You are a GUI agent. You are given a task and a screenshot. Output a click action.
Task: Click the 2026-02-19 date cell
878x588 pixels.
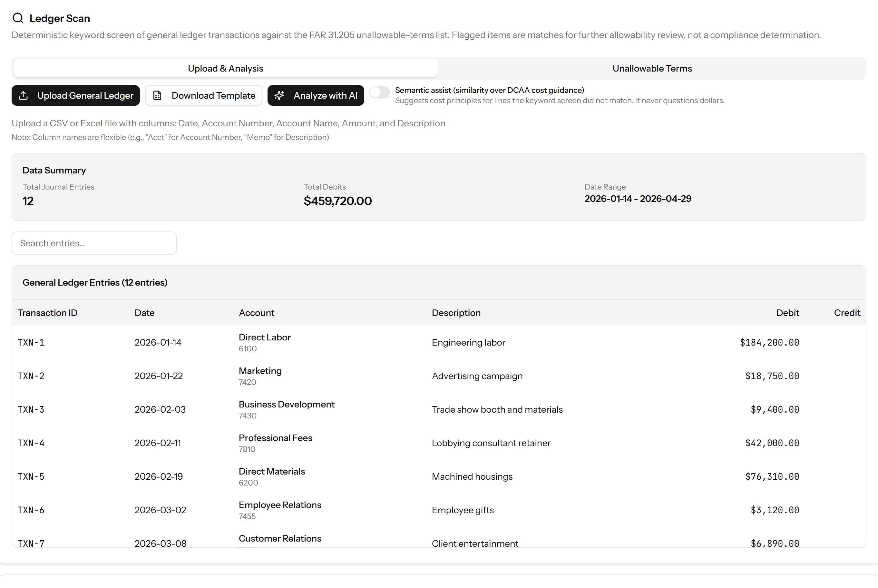click(159, 477)
